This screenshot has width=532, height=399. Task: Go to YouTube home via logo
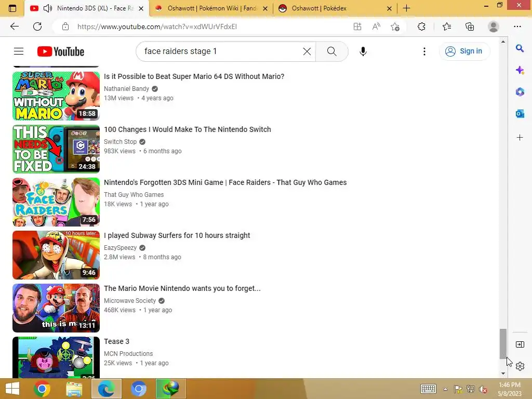coord(61,51)
